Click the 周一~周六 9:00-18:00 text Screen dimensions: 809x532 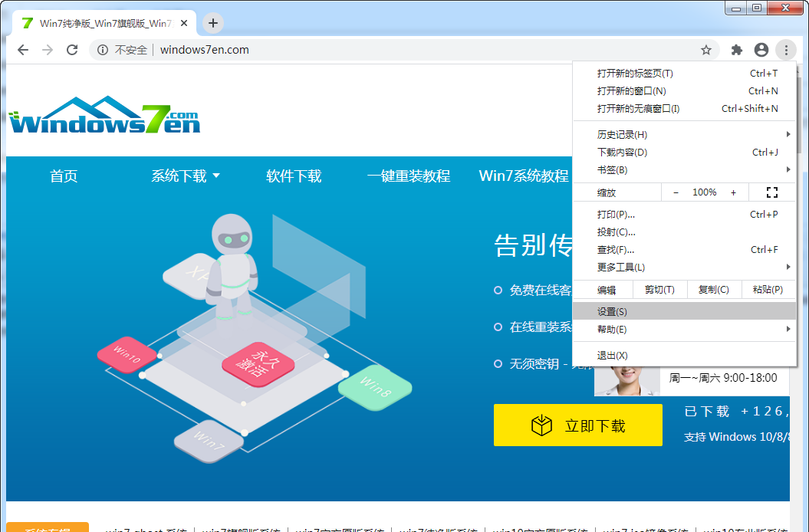coord(723,378)
